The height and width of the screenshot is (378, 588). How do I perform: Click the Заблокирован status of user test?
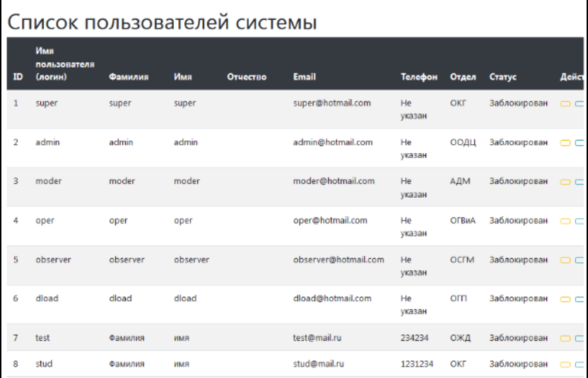click(518, 338)
